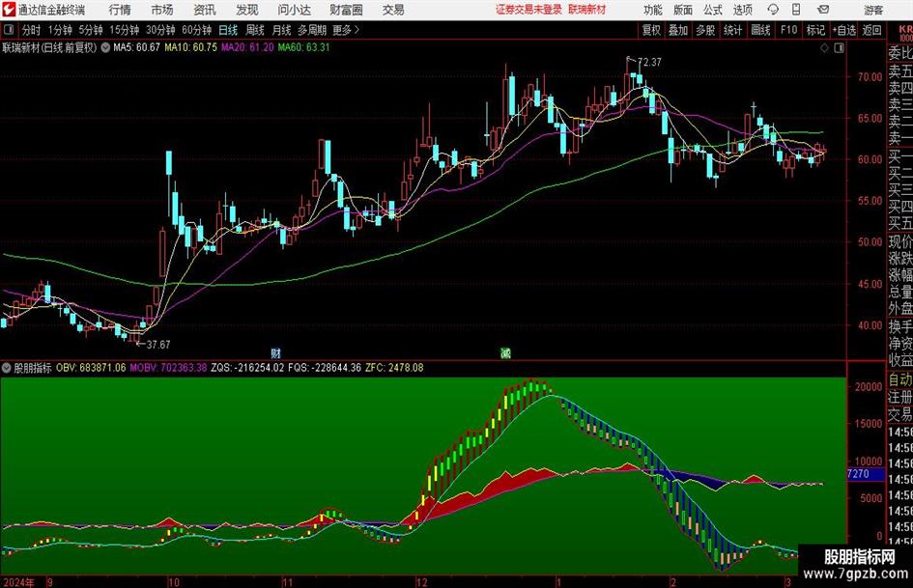Switch to 5分钟 period tab
Image resolution: width=913 pixels, height=588 pixels.
pos(91,30)
